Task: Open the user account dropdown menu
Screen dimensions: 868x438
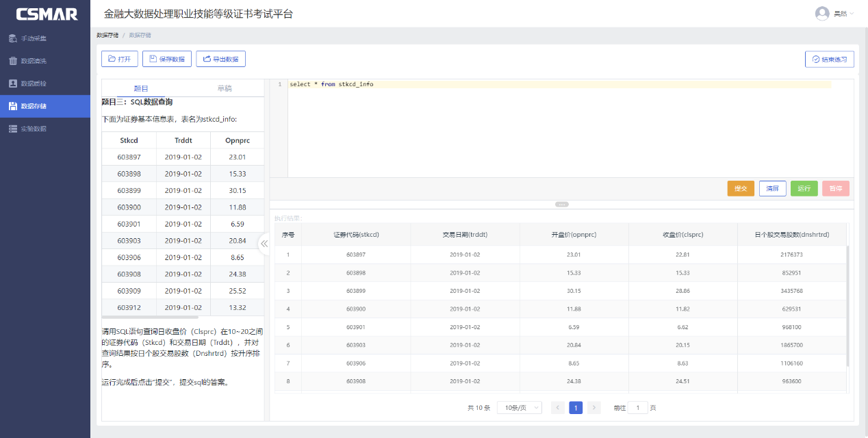Action: 834,14
